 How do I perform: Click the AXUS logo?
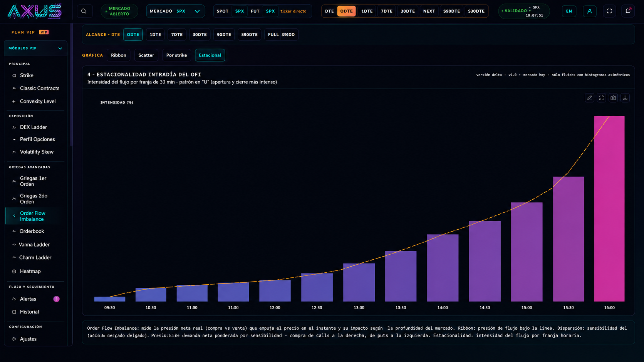[35, 11]
